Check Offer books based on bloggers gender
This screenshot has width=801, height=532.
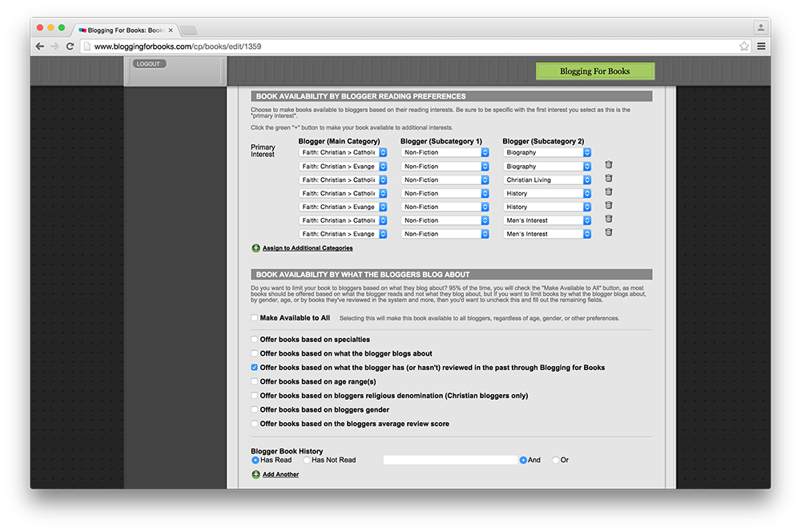[x=255, y=409]
